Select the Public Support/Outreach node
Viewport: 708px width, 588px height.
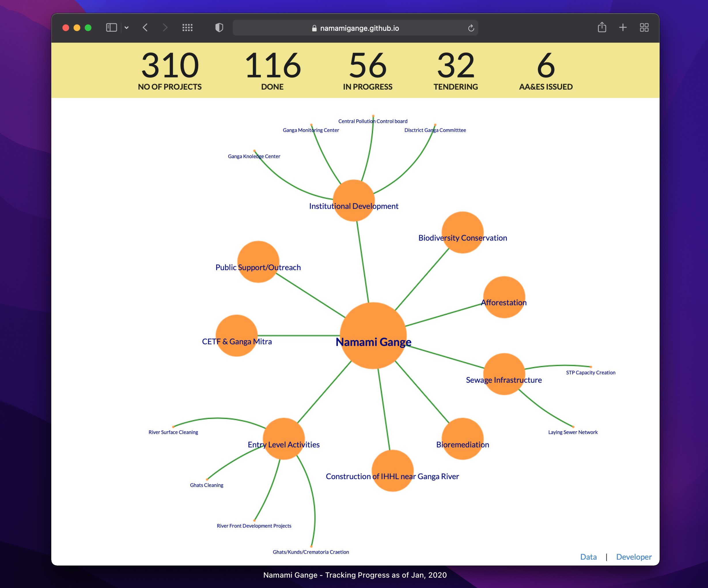click(x=258, y=262)
